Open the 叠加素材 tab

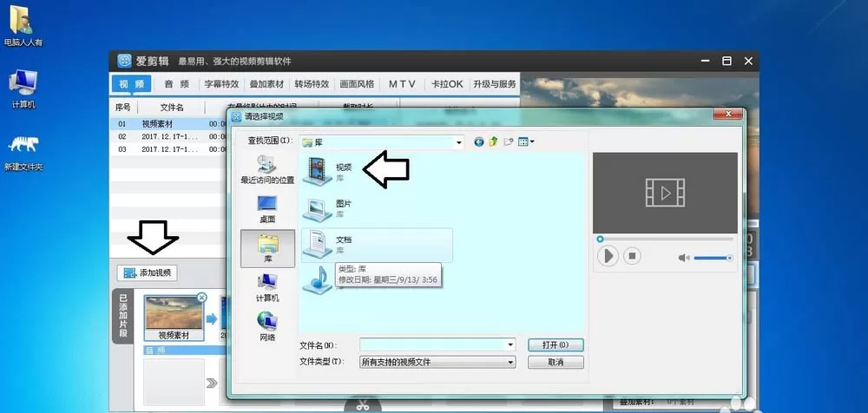pos(266,84)
